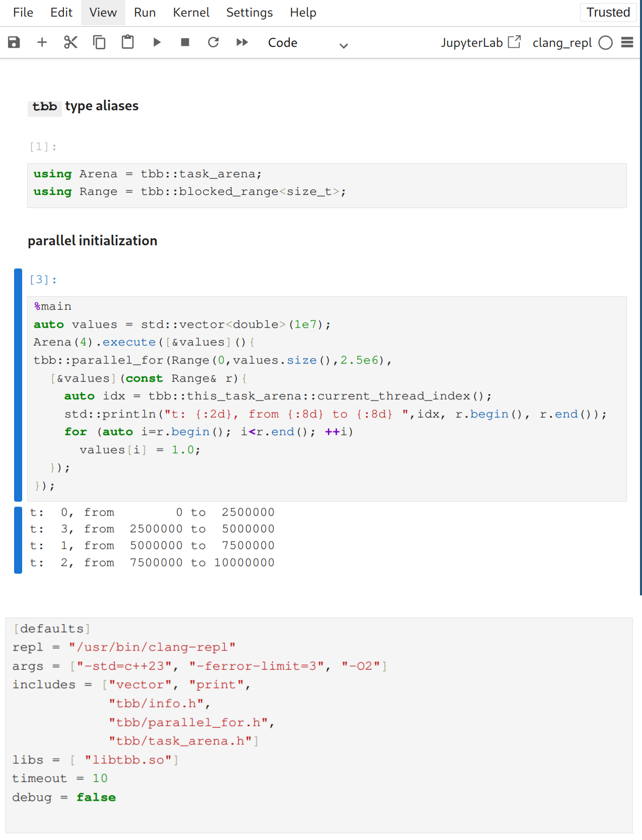Open the Run menu

pyautogui.click(x=145, y=13)
